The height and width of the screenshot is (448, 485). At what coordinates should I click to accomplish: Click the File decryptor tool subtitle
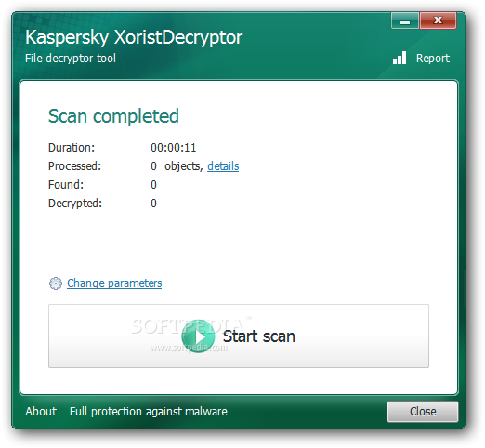[71, 59]
